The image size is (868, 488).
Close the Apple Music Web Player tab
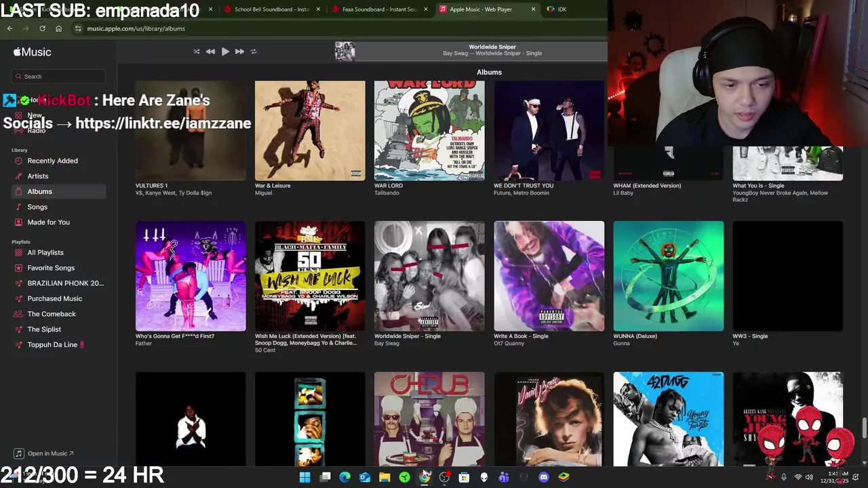coord(533,9)
